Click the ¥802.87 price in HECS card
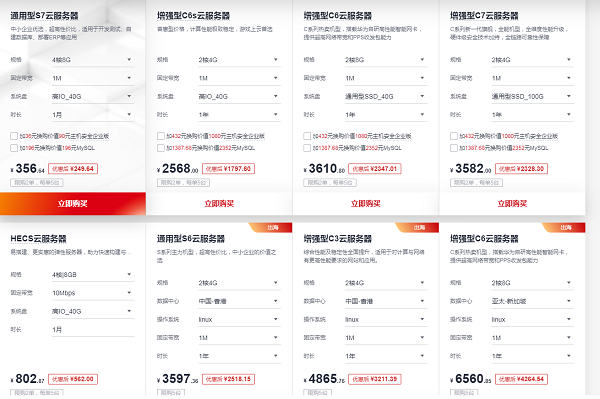 [x=28, y=379]
